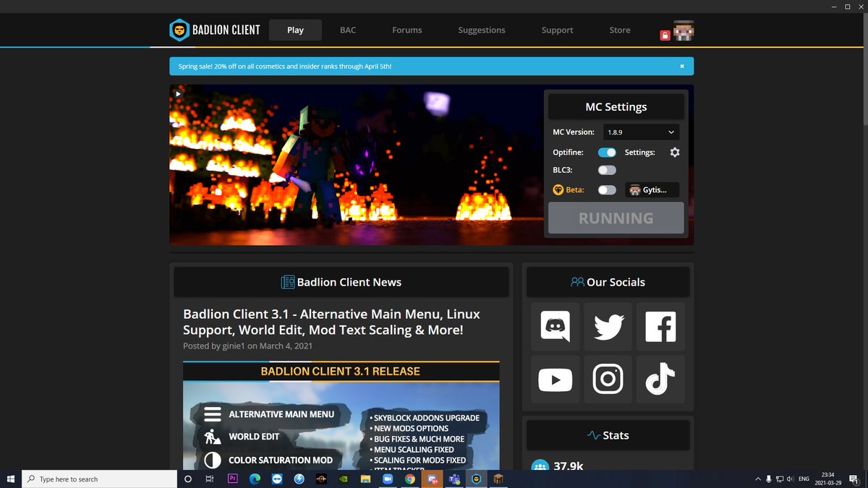Dismiss the Spring sale notification
This screenshot has width=868, height=488.
681,66
